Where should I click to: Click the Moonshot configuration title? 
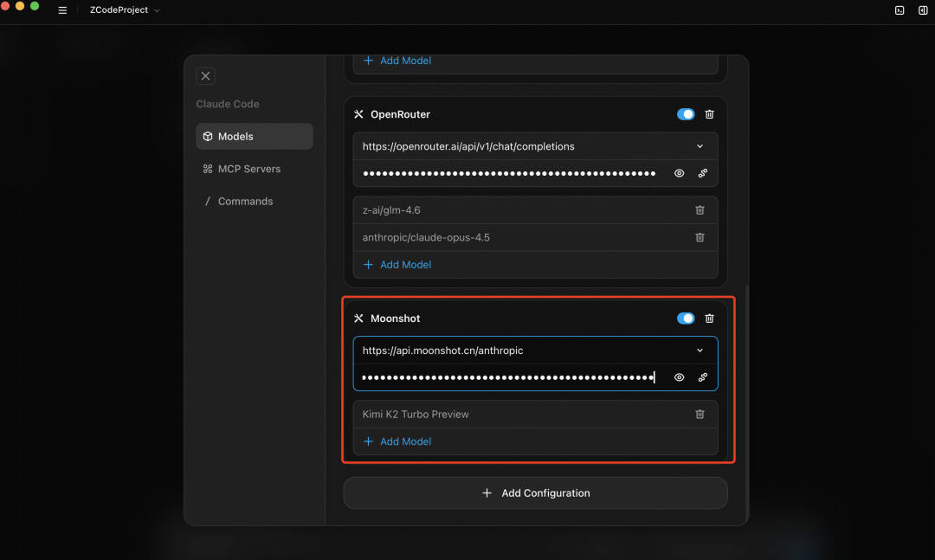coord(396,319)
